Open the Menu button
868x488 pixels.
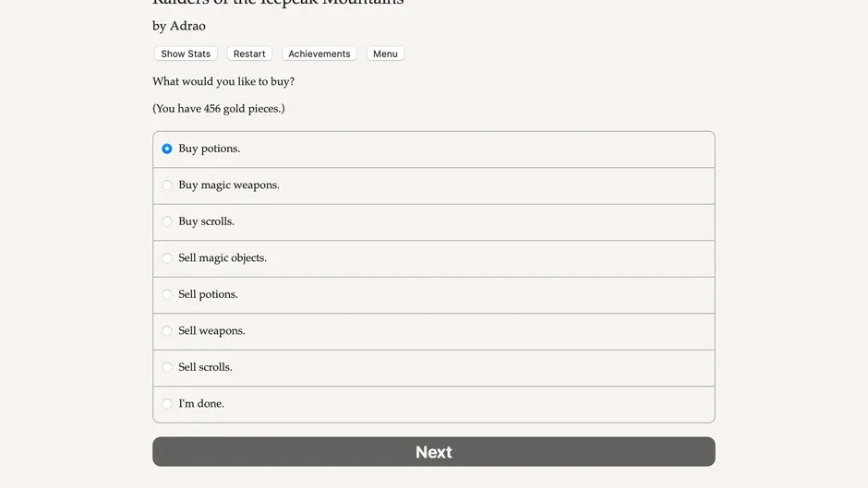click(x=385, y=54)
